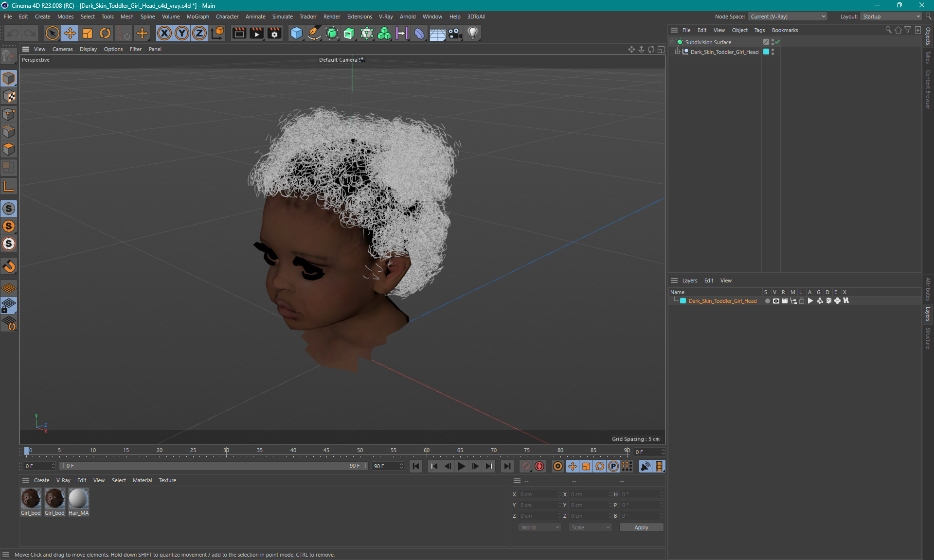Image resolution: width=934 pixels, height=560 pixels.
Task: Select the Rotate tool
Action: click(105, 33)
